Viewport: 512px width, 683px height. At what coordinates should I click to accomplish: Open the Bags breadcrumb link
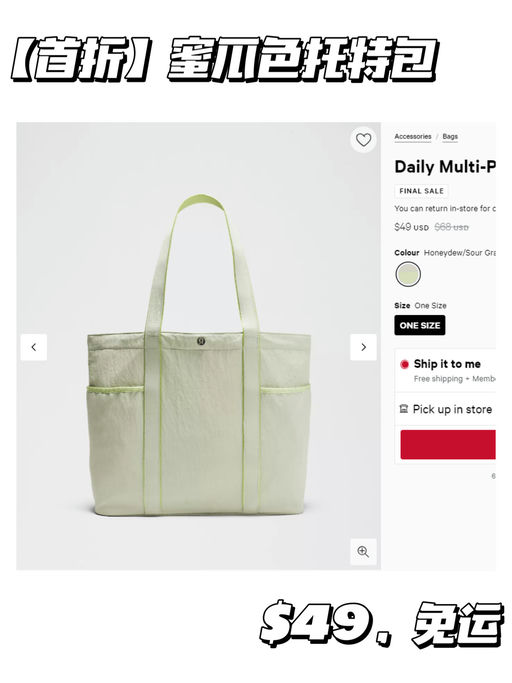point(450,137)
